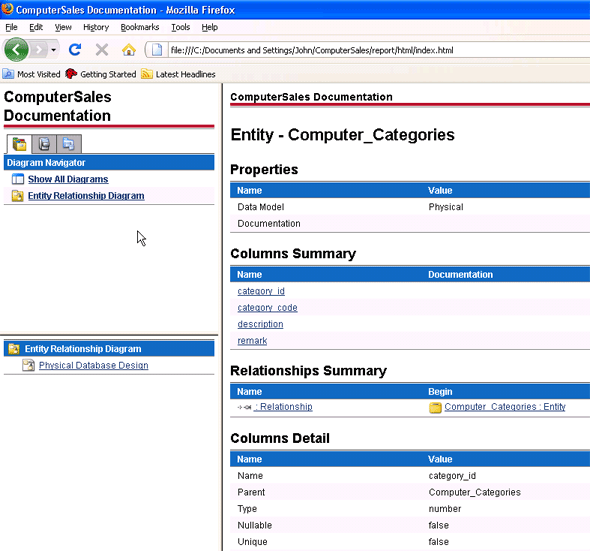Open the Help menu
Image resolution: width=590 pixels, height=551 pixels.
(210, 27)
